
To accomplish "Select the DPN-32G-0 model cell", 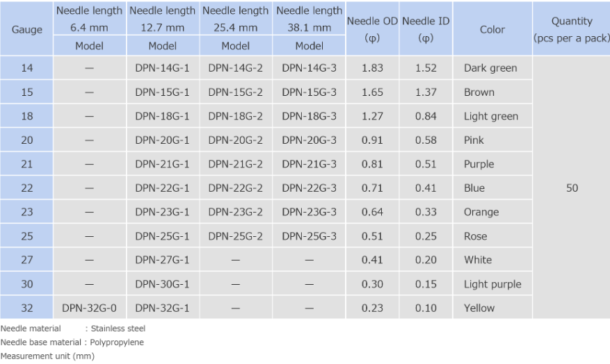I will [x=86, y=308].
